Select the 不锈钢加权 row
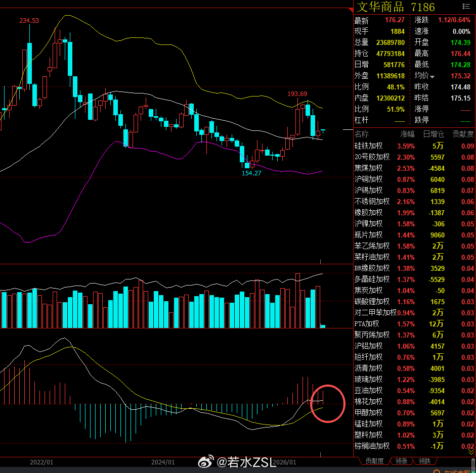The width and height of the screenshot is (476, 473). pos(414,202)
